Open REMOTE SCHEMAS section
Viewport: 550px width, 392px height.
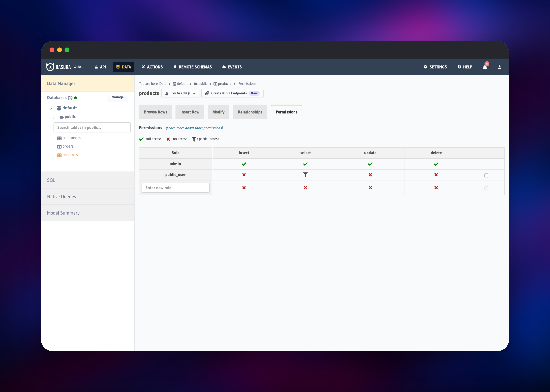193,67
